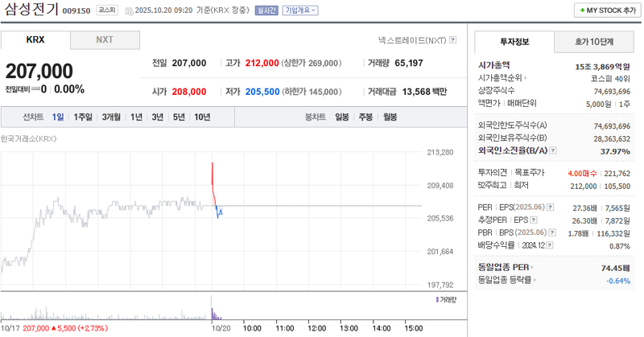Image resolution: width=644 pixels, height=337 pixels.
Task: Open the 호가10단계 tab
Action: (593, 41)
